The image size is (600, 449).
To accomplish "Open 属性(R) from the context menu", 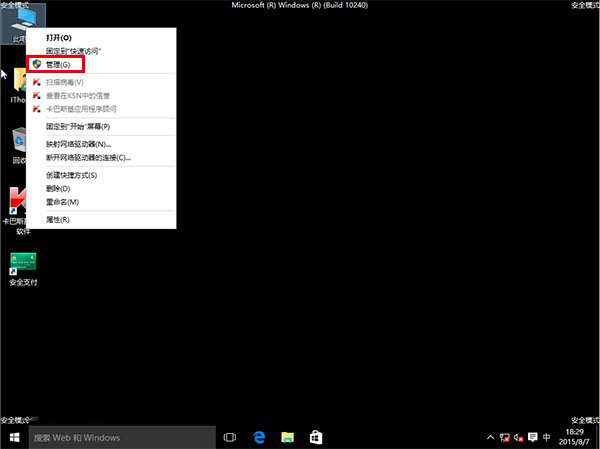I will [x=58, y=219].
